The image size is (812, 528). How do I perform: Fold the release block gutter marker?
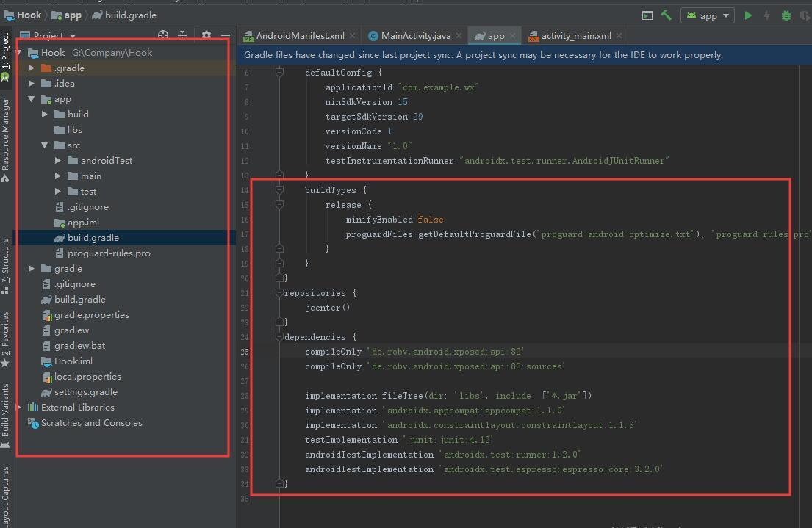[x=280, y=204]
